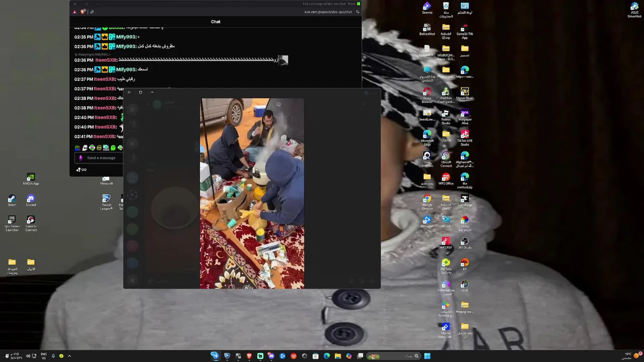Open the Lively Wallpaper shortcut

pyautogui.click(x=464, y=224)
